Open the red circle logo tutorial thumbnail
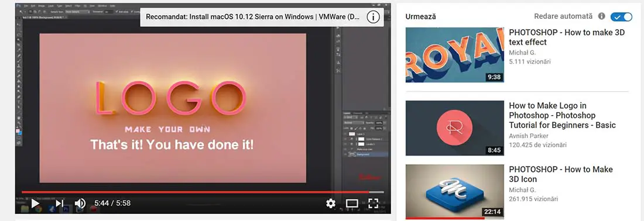 [x=455, y=128]
